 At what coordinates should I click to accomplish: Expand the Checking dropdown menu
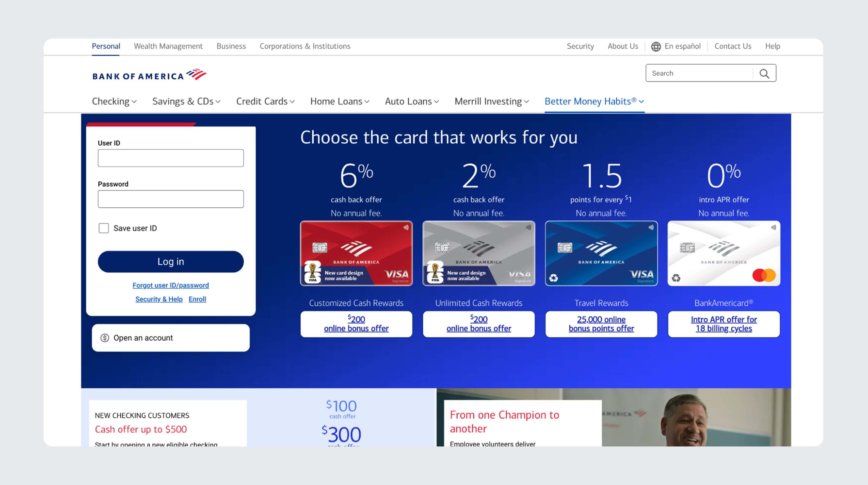click(114, 101)
